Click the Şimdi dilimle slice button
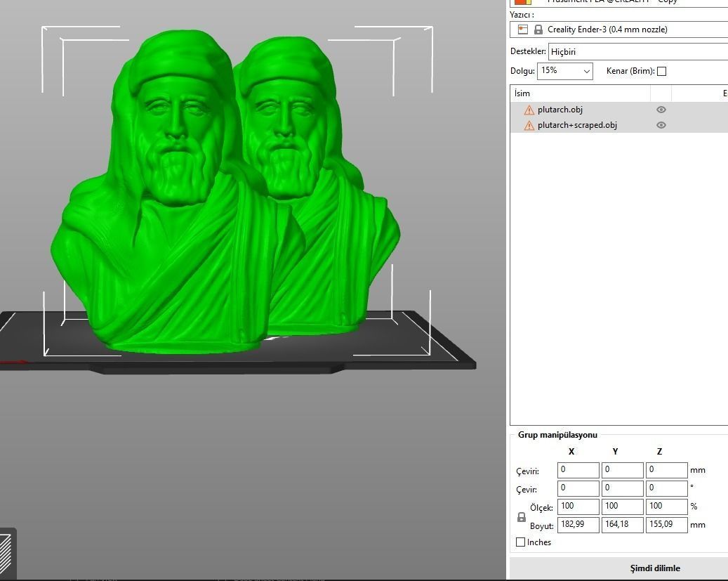Screen dimensions: 728x581 tap(618, 568)
